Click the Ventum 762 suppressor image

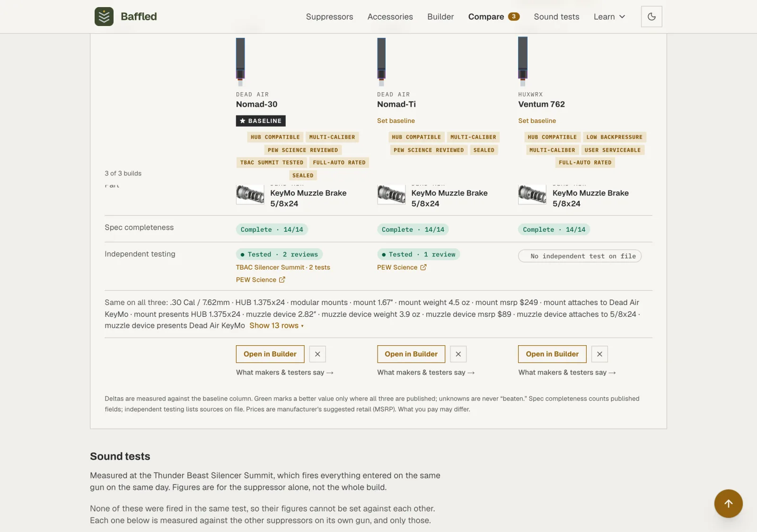pyautogui.click(x=522, y=61)
